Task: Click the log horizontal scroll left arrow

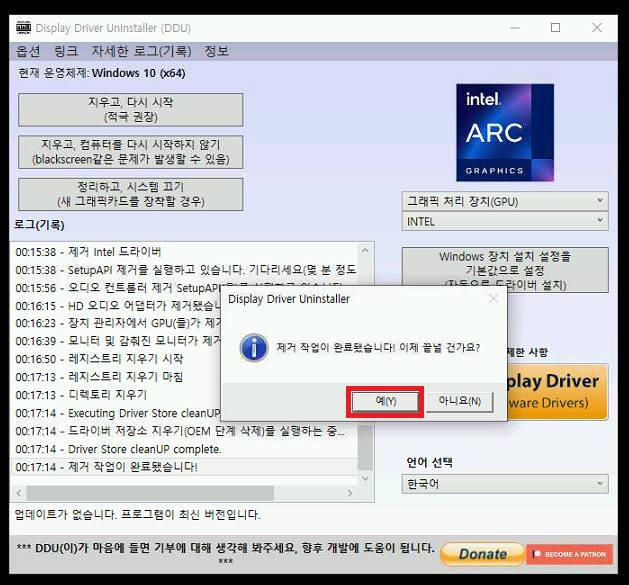Action: pos(19,493)
